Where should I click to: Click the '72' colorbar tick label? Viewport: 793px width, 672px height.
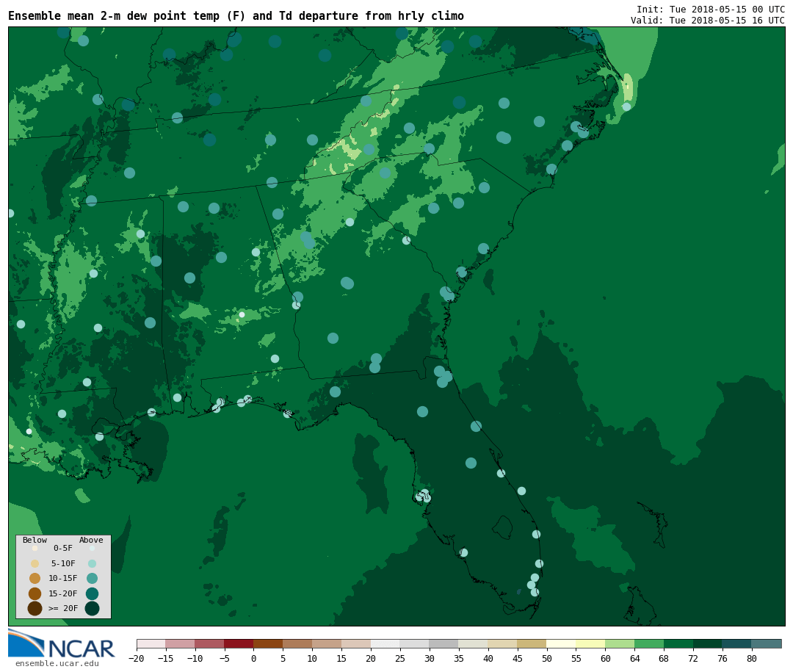pyautogui.click(x=694, y=658)
